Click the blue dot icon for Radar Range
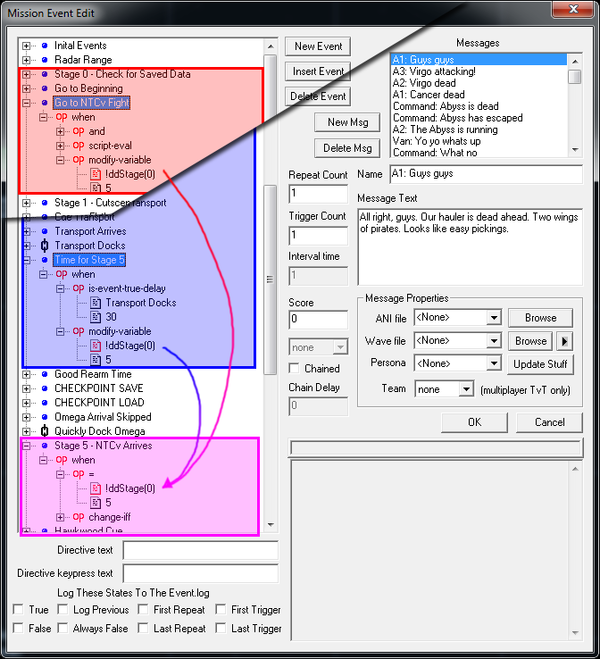This screenshot has width=600, height=659. [44, 60]
